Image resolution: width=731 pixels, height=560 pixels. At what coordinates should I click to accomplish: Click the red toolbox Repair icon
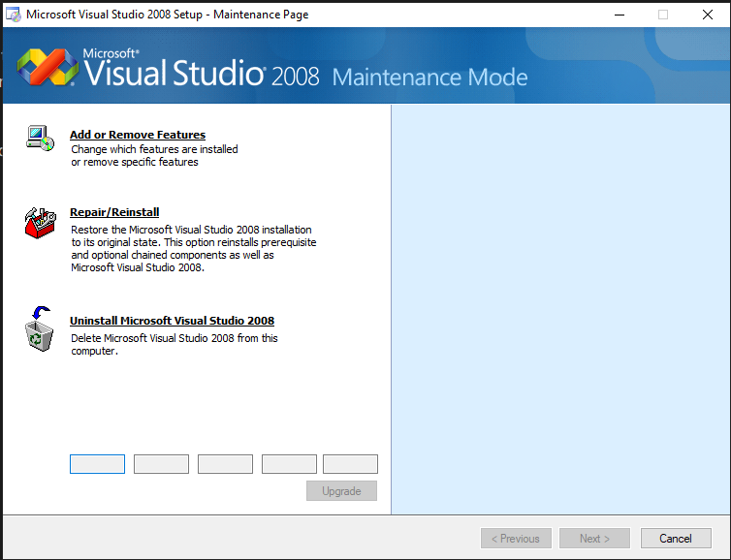click(x=40, y=223)
